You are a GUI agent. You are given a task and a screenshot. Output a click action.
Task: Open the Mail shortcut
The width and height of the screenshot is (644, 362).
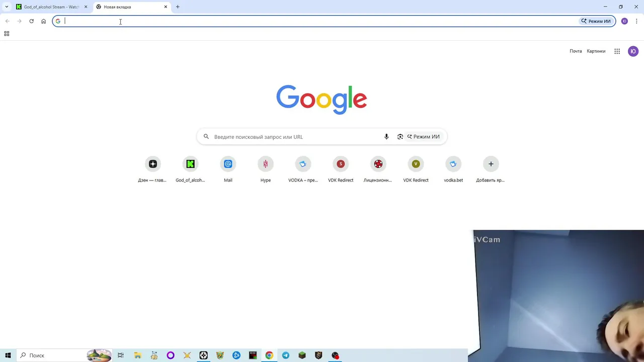pyautogui.click(x=228, y=169)
